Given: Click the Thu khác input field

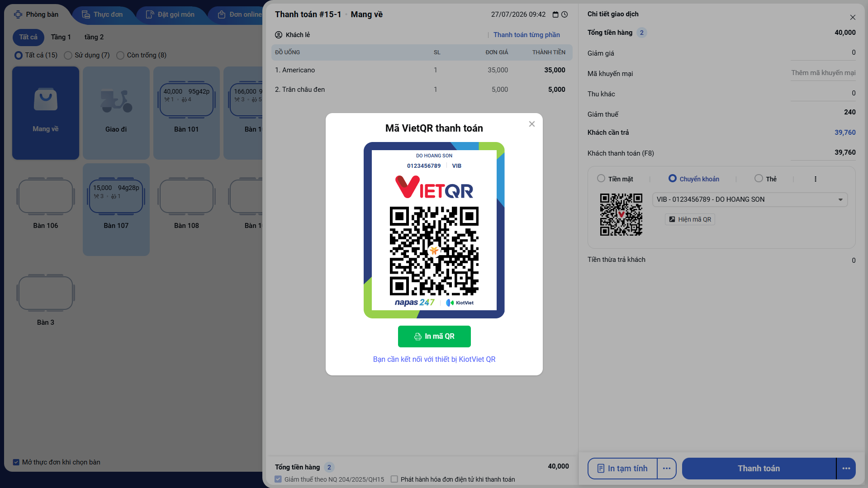Looking at the screenshot, I should (x=823, y=94).
